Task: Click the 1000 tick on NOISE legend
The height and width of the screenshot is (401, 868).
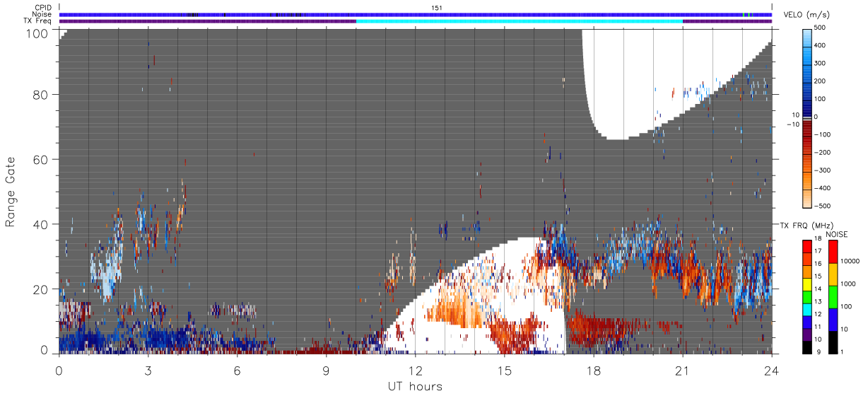Action: coord(848,284)
